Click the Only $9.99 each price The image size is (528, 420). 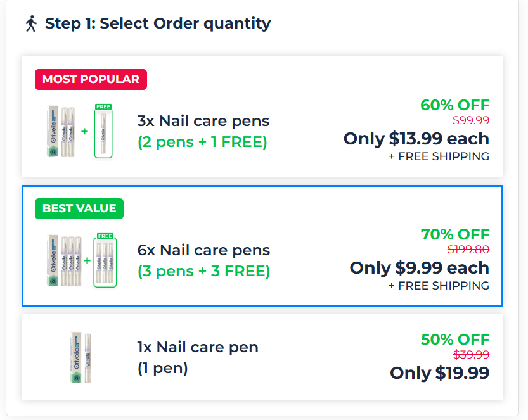click(419, 268)
